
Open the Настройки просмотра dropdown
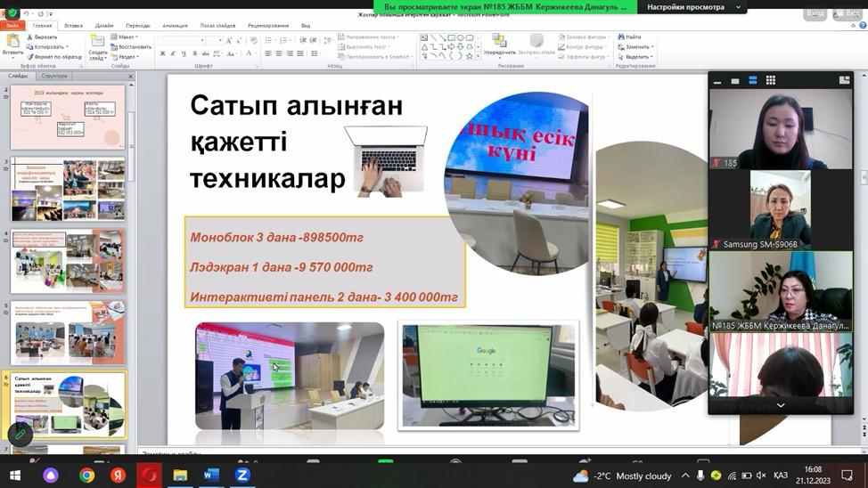[694, 7]
